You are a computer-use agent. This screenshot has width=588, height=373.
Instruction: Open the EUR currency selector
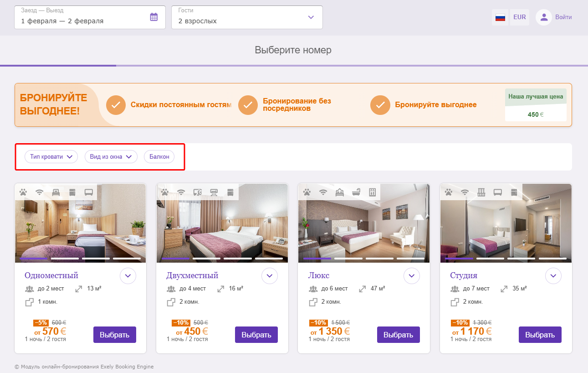pyautogui.click(x=519, y=17)
